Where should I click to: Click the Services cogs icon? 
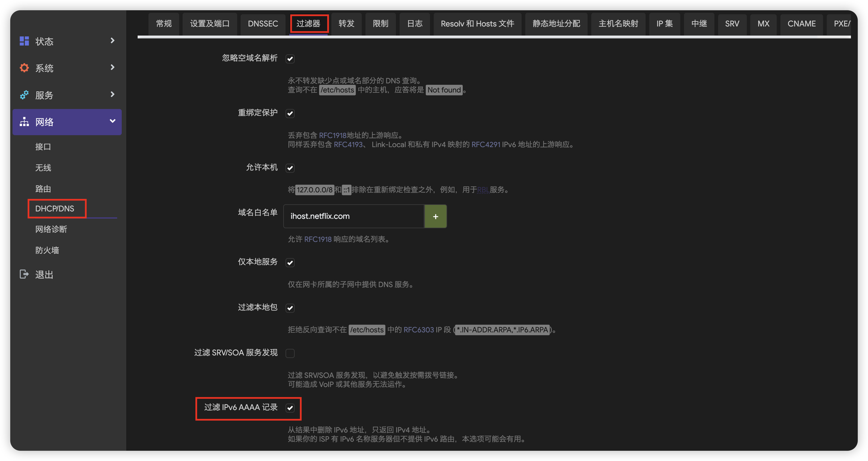(x=24, y=95)
